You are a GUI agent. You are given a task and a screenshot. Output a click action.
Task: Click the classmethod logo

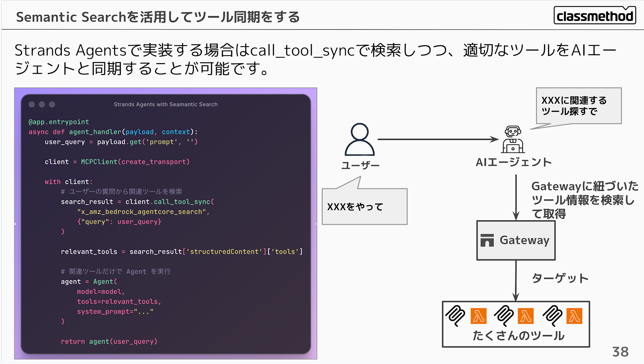click(x=594, y=16)
